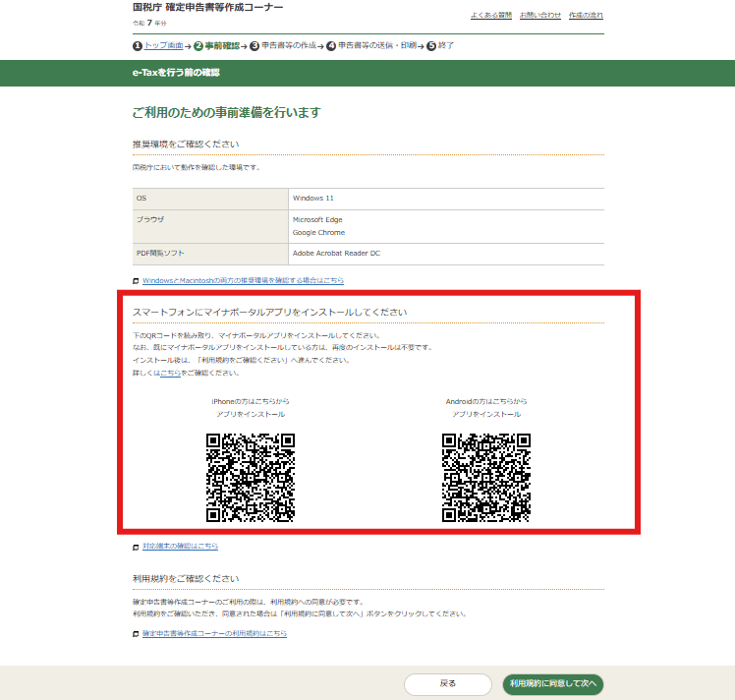Open the お問い合わせ link in header
The image size is (735, 700).
click(x=540, y=16)
